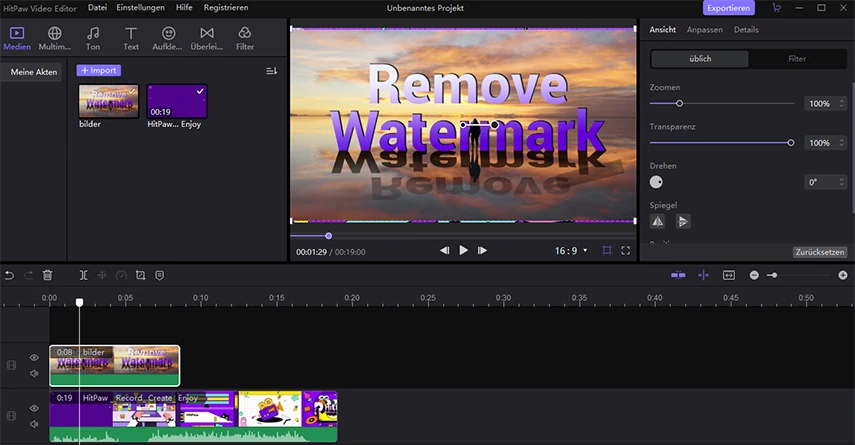
Task: Delete selected clip with trash icon
Action: click(47, 275)
